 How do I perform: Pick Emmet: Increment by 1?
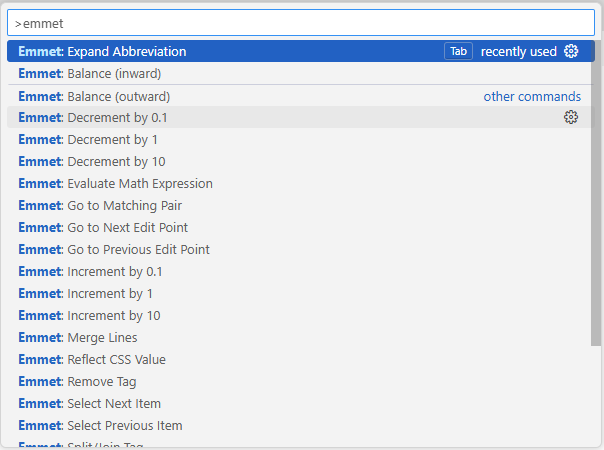301,293
